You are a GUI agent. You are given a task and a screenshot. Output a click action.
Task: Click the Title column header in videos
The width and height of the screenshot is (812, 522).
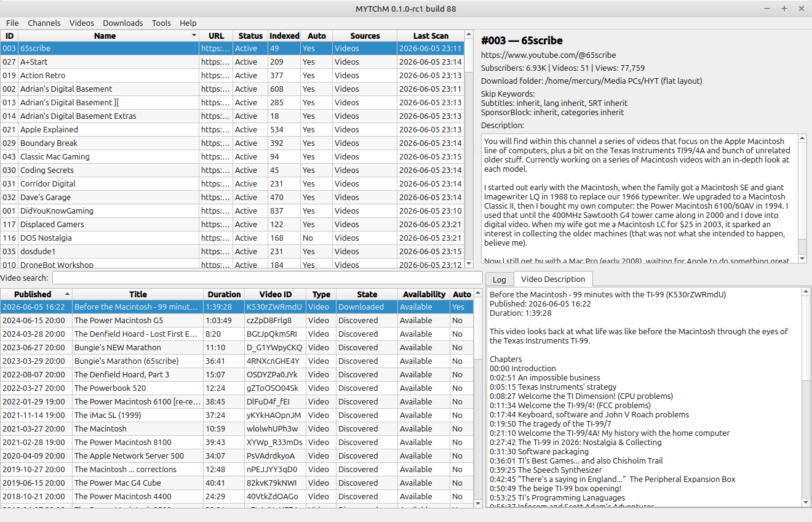tap(138, 294)
